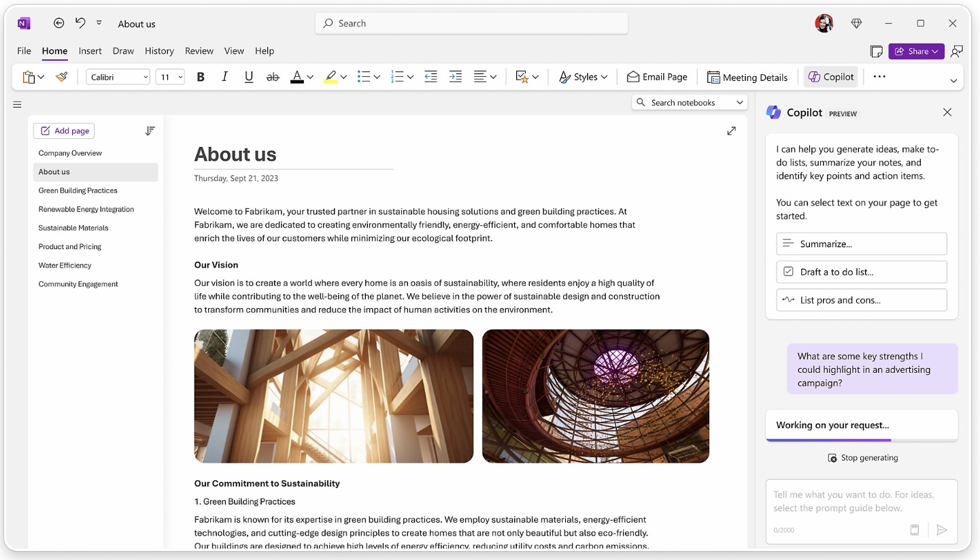Open the Copilot pane toggle
The width and height of the screenshot is (980, 560).
coord(830,76)
